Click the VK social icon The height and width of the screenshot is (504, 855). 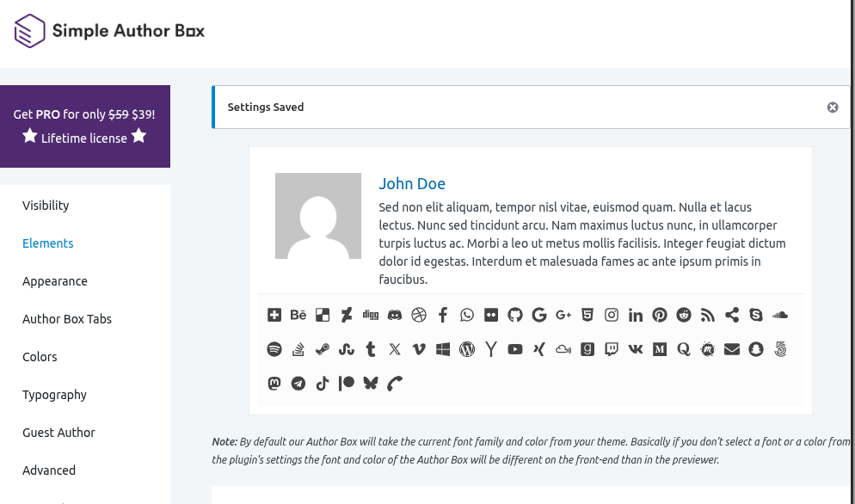tap(636, 349)
